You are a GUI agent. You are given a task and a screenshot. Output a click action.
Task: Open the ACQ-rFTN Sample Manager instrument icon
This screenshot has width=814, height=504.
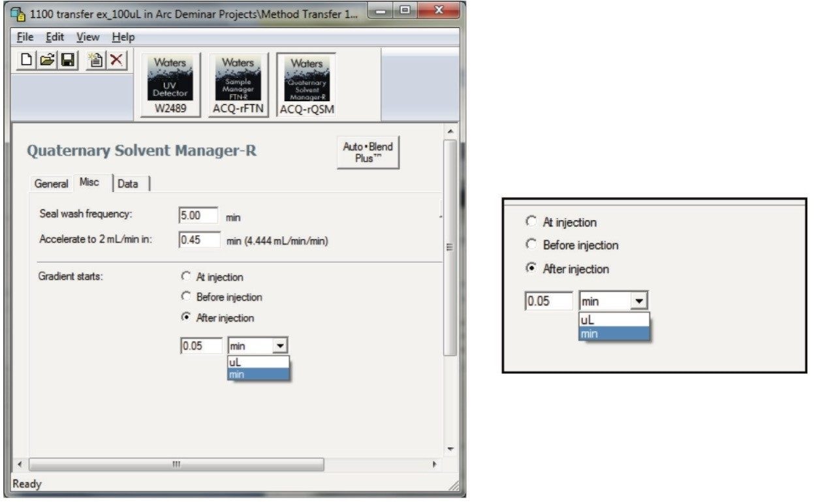click(238, 85)
